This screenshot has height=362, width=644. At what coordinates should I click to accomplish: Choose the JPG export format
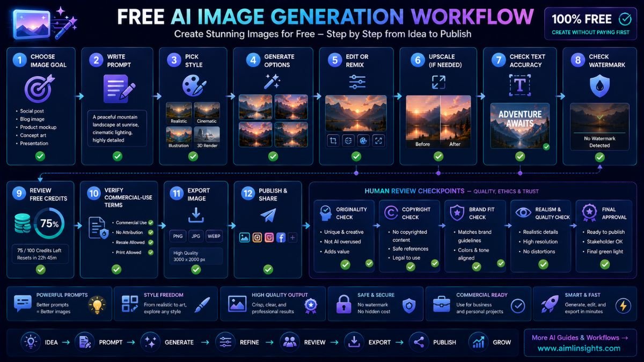coord(196,236)
